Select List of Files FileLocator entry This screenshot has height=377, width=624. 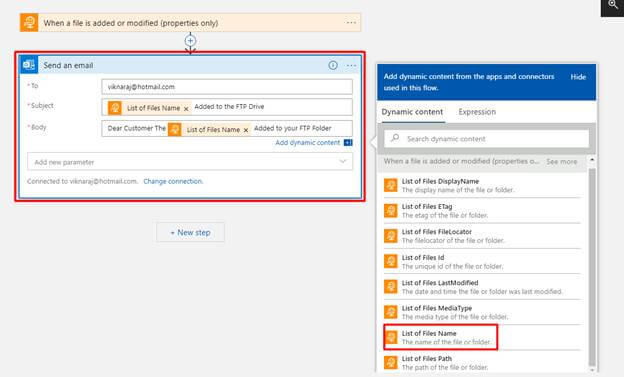[482, 236]
